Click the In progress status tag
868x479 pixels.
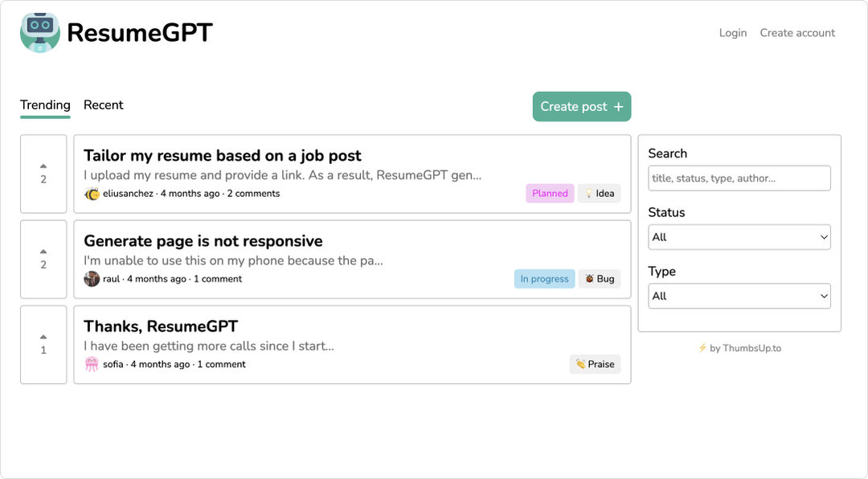[544, 279]
